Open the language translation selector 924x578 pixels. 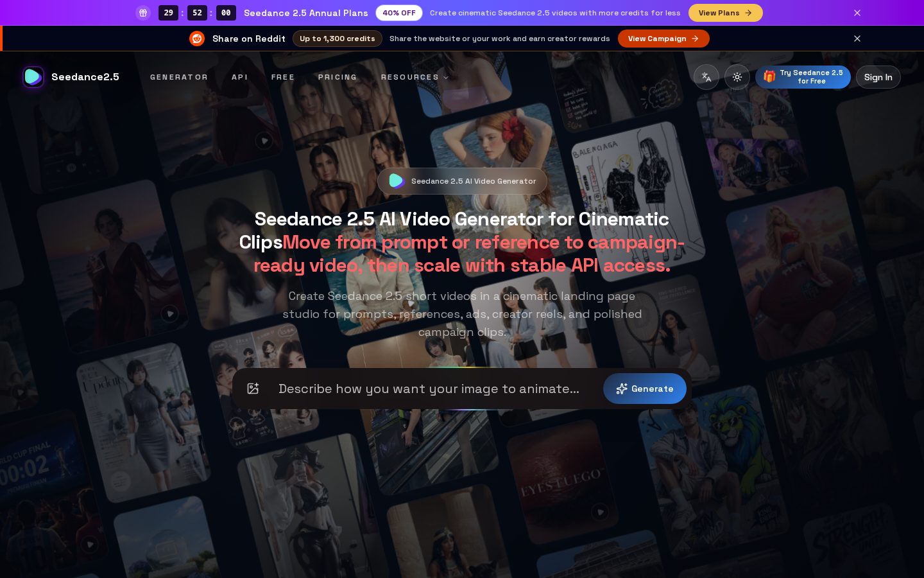click(706, 77)
